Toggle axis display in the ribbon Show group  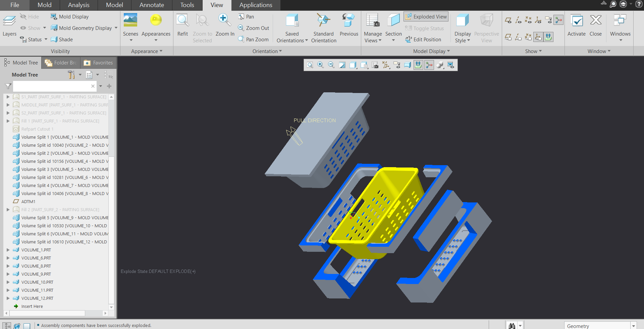pyautogui.click(x=519, y=20)
